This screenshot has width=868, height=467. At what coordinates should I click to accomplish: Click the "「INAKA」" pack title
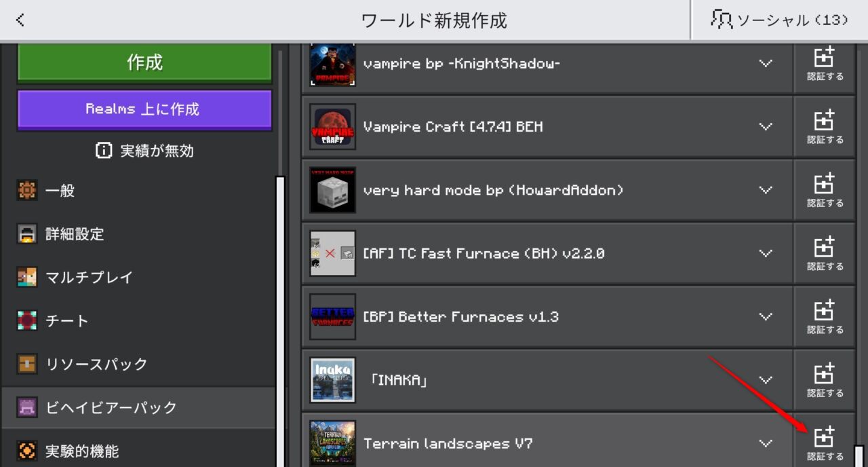[399, 380]
